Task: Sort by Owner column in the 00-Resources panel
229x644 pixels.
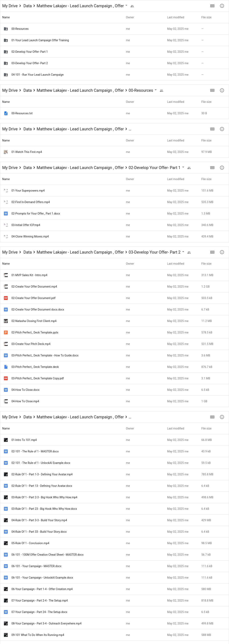Action: click(130, 102)
